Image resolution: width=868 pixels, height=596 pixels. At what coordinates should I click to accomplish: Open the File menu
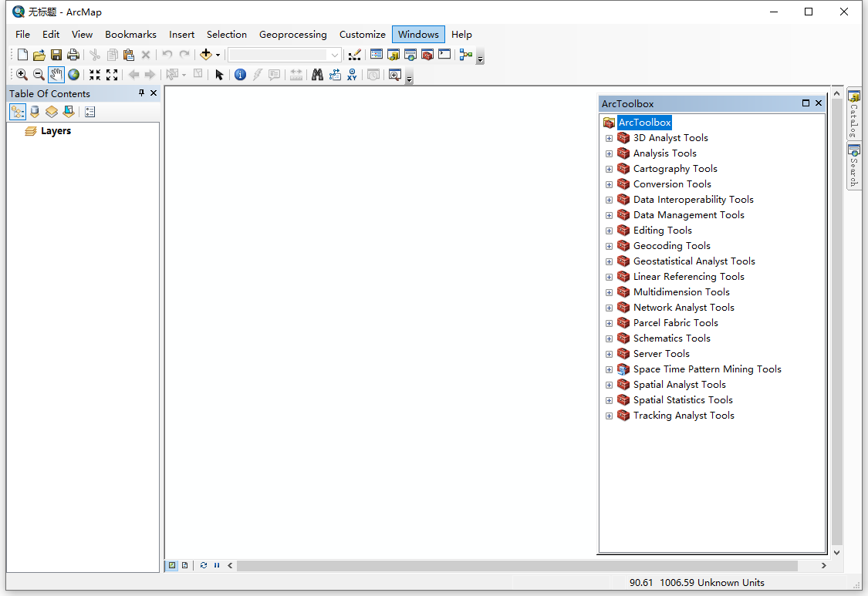22,34
